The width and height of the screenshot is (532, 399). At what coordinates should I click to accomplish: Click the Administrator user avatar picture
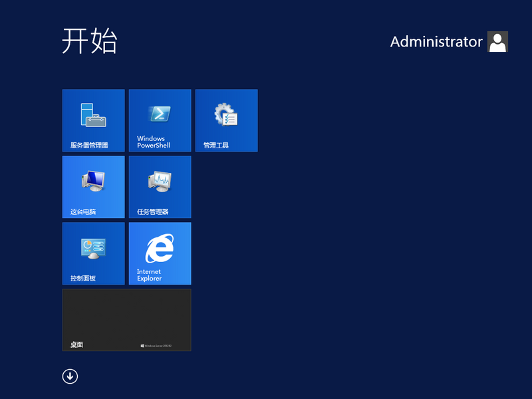click(x=497, y=41)
